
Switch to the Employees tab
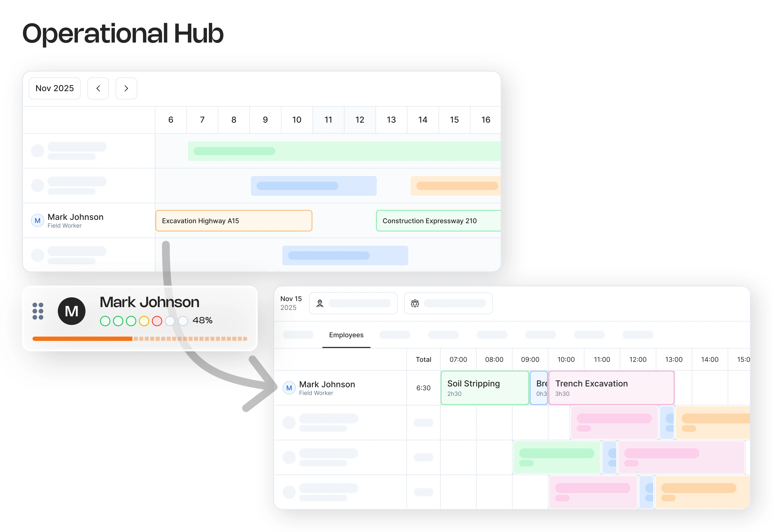coord(346,335)
